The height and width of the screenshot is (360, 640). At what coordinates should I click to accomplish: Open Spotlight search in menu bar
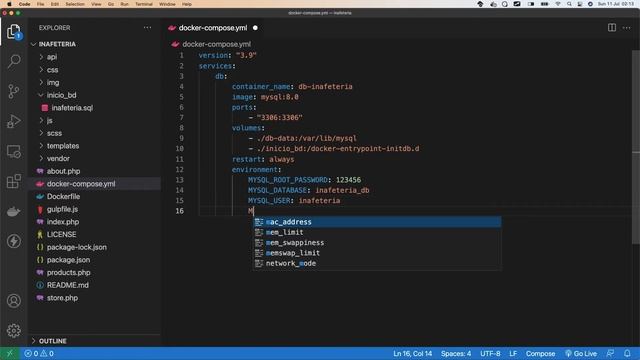coord(569,4)
